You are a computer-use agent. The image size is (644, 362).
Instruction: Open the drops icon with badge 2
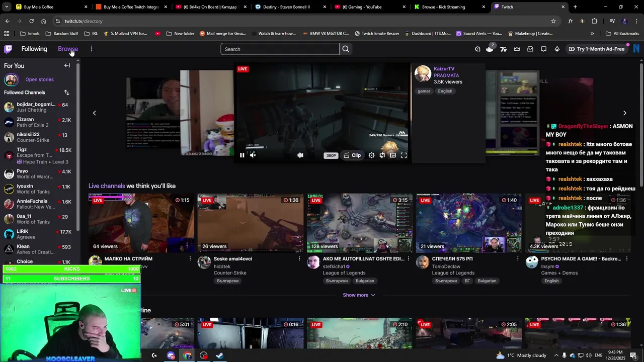pyautogui.click(x=490, y=49)
